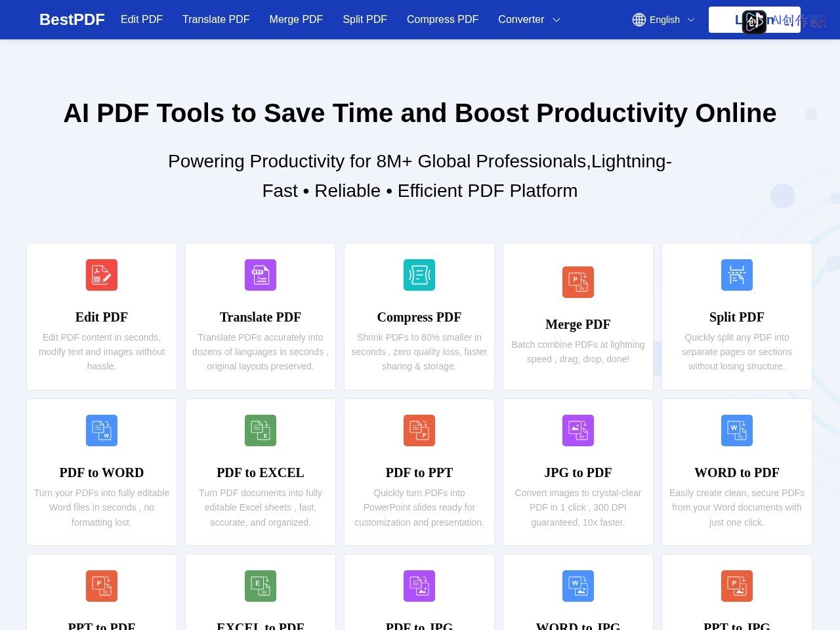Expand the English language selector

663,20
